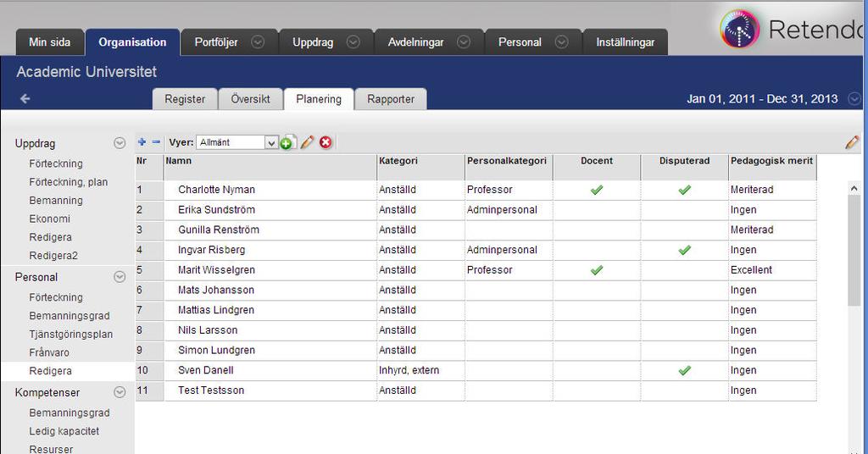Toggle Disputerad checkmark for Ingvar Risberg
The width and height of the screenshot is (868, 454).
(x=684, y=250)
